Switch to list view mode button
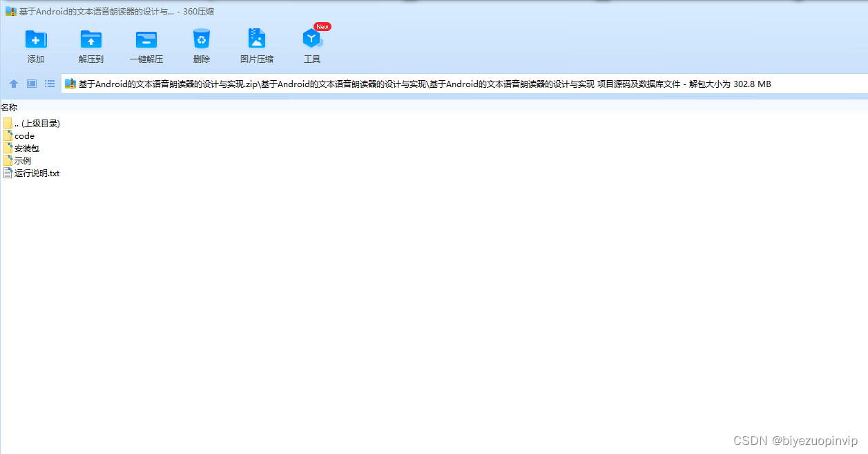 [50, 84]
